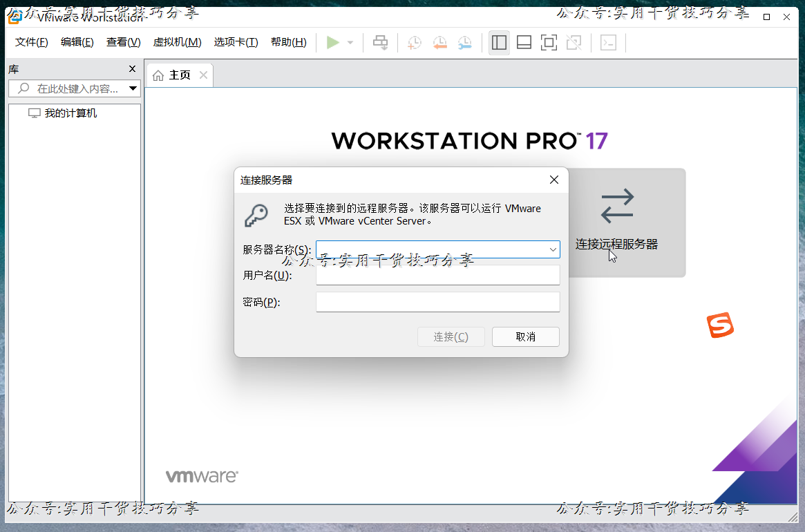Screen dimensions: 805x532
Task: Click the 取消 button
Action: 525,336
